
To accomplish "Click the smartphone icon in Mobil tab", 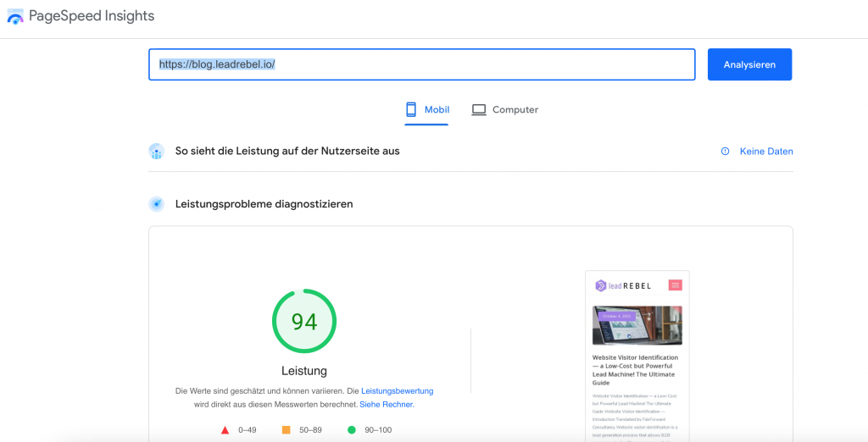I will point(411,109).
